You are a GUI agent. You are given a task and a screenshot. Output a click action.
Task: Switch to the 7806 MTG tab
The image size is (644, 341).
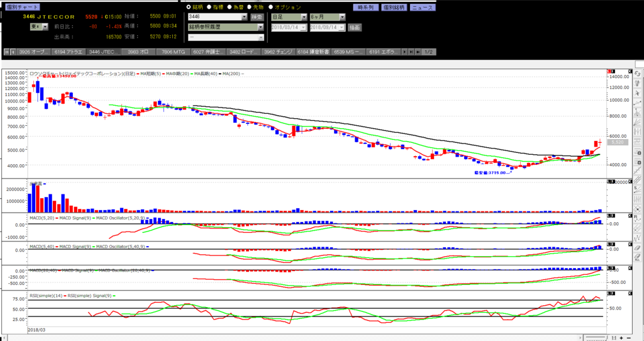coord(174,52)
